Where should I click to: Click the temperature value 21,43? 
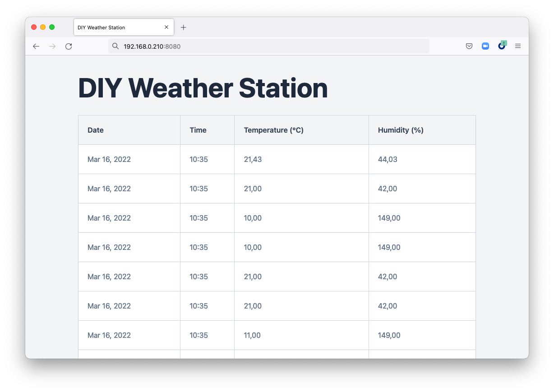(x=253, y=159)
